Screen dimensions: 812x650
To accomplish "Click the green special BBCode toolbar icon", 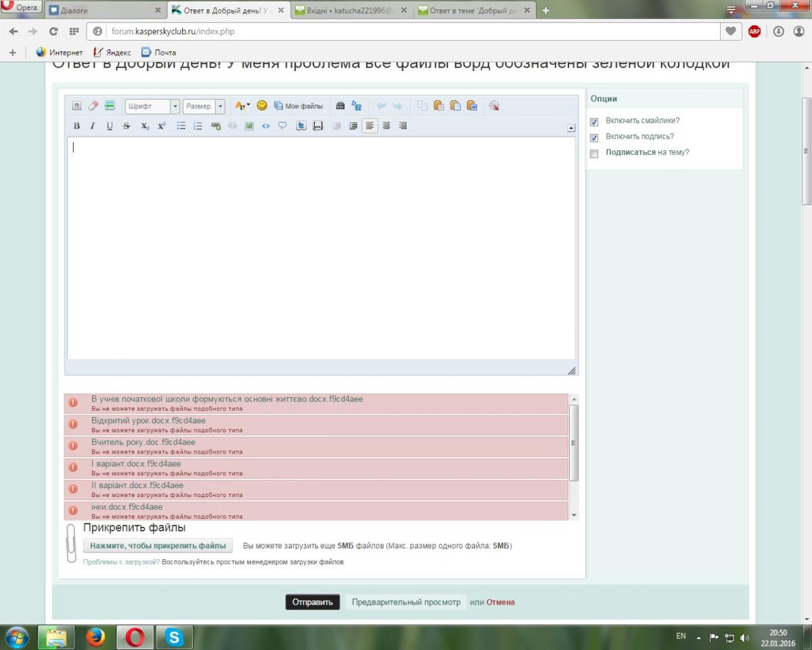I will [110, 106].
